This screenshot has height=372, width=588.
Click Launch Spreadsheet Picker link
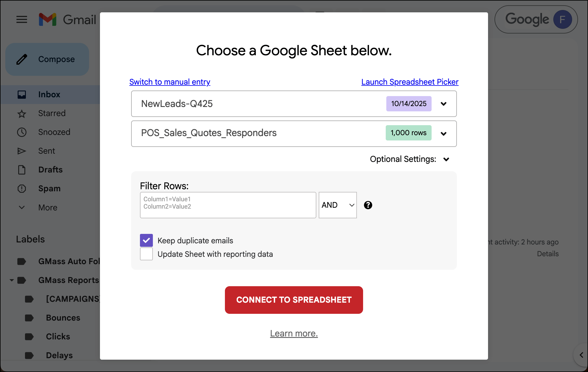click(x=410, y=82)
